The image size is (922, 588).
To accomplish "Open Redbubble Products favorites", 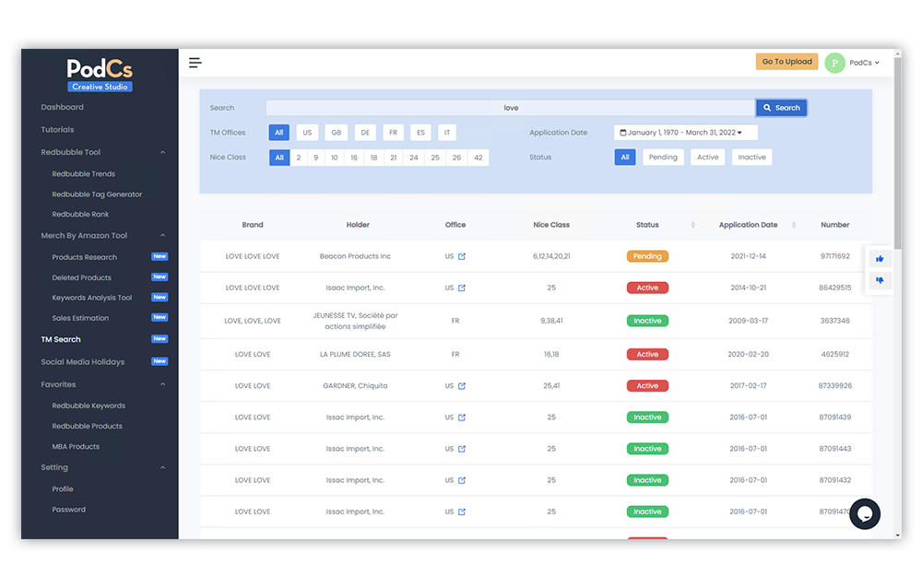I will pos(87,427).
